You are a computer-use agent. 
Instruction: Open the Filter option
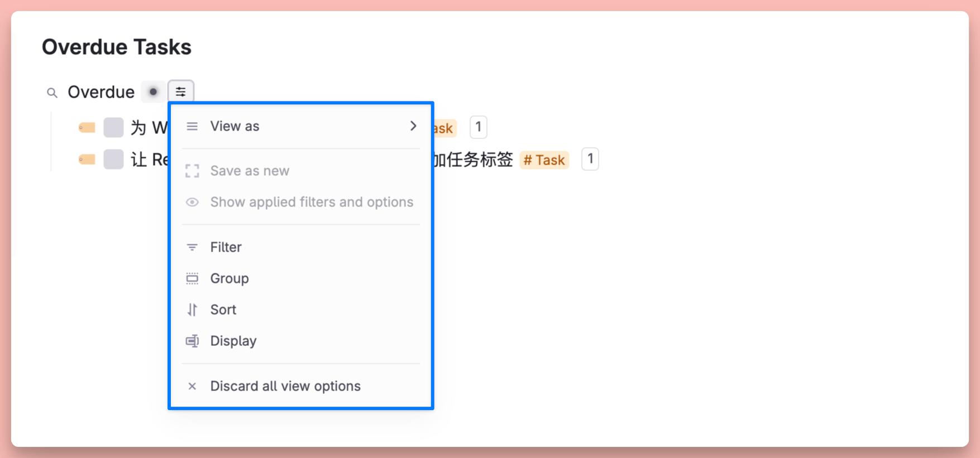coord(301,247)
